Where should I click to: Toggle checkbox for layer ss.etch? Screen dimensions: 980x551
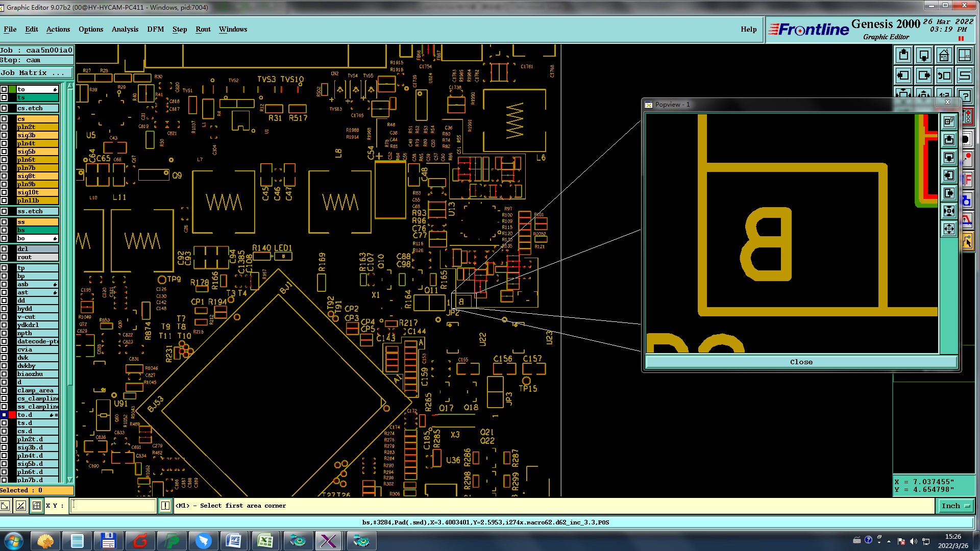click(x=5, y=211)
